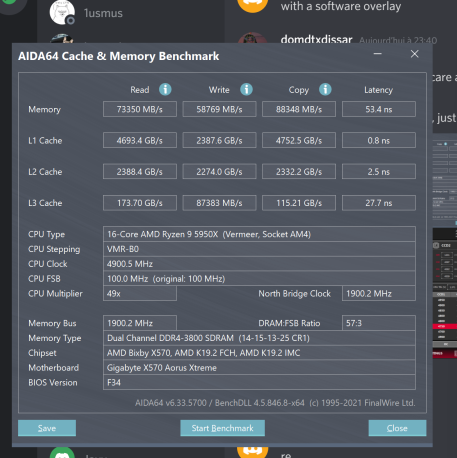Click CPU FSB value 100.0 MHz
This screenshot has width=457, height=458.
coord(259,279)
